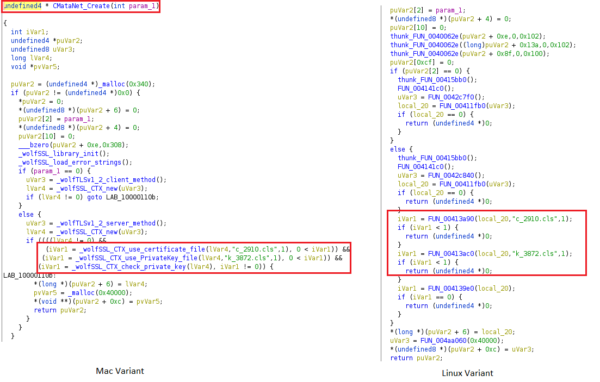The image size is (600, 382).
Task: Click the 'pvVar5 = _malloc(0x40000);' line
Action: click(83, 293)
